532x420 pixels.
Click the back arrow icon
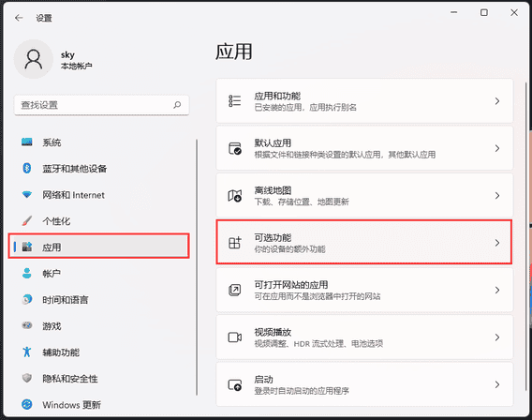coord(19,18)
